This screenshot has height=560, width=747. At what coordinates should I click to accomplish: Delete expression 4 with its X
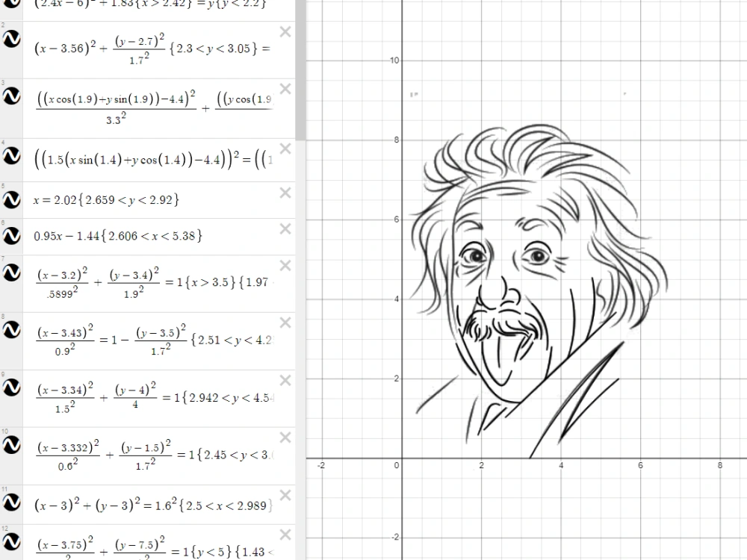pyautogui.click(x=285, y=149)
